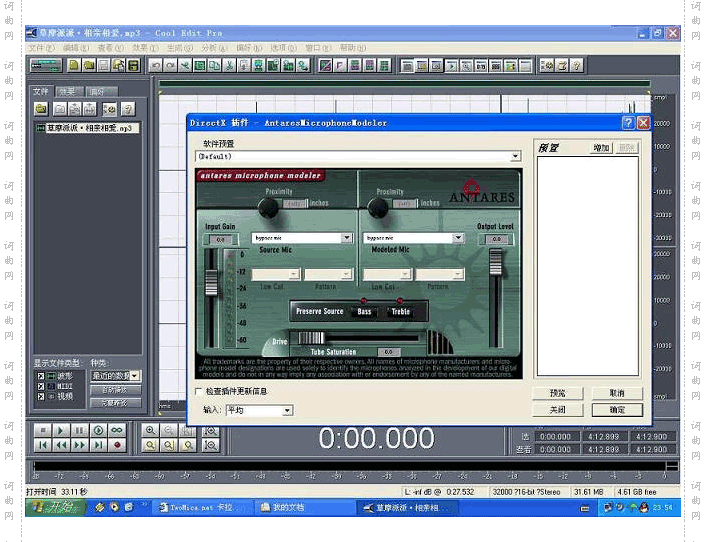Toggle the 视频 file type checkbox
Image resolution: width=706 pixels, height=542 pixels.
(41, 397)
